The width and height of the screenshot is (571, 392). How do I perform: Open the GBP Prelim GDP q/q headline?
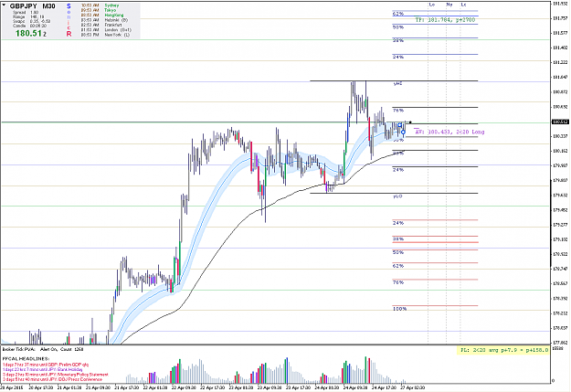tap(46, 365)
